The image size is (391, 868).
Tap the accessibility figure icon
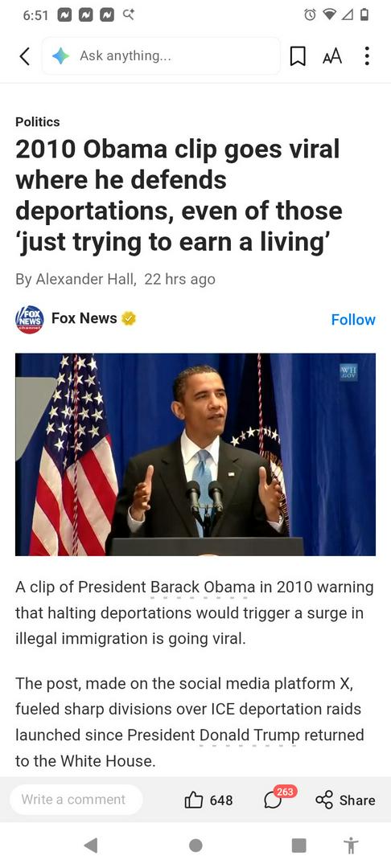click(351, 845)
